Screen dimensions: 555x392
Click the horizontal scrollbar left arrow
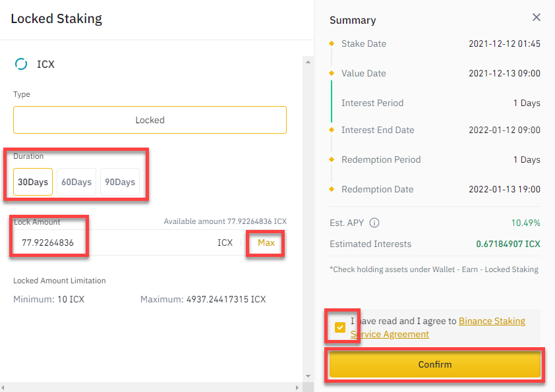3,388
